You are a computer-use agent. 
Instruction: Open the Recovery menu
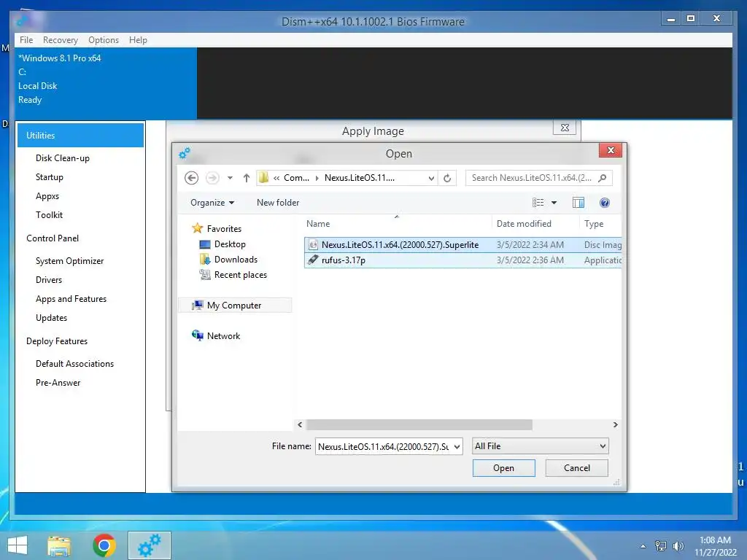[x=61, y=40]
